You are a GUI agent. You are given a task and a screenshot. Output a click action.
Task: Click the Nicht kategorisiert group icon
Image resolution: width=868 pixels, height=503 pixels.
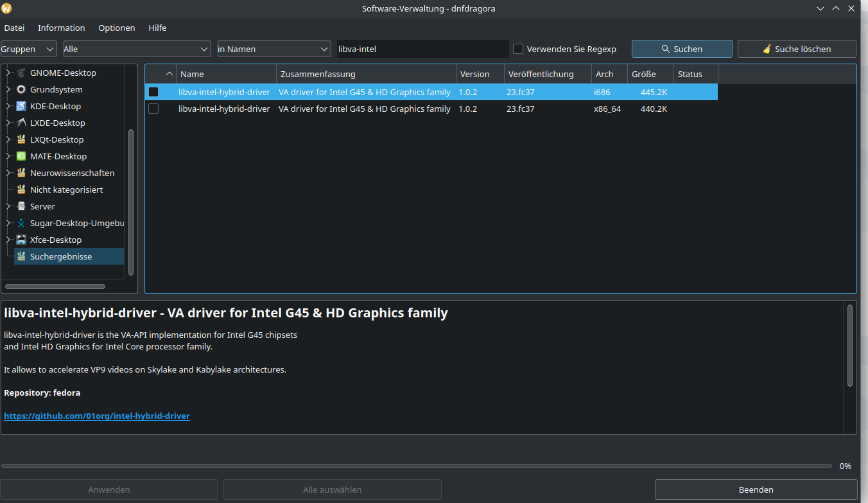pos(21,190)
